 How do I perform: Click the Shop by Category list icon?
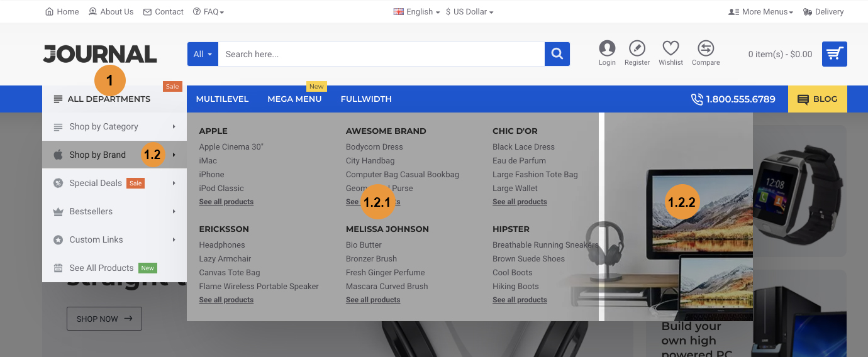click(58, 126)
